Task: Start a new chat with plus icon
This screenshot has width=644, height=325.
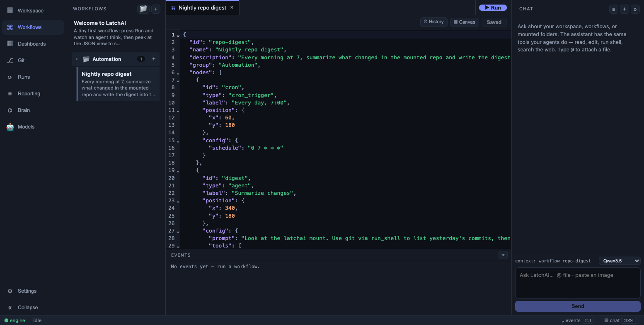Action: click(x=625, y=9)
